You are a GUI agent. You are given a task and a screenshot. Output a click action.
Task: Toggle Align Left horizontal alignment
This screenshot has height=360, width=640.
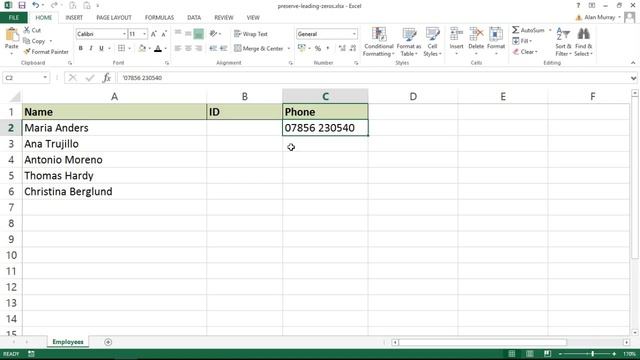coord(178,48)
